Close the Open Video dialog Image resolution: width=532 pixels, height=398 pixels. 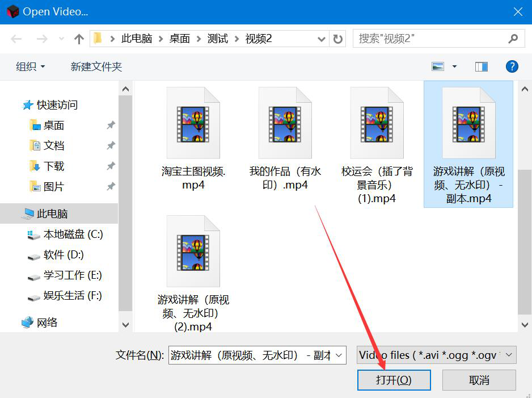point(518,11)
